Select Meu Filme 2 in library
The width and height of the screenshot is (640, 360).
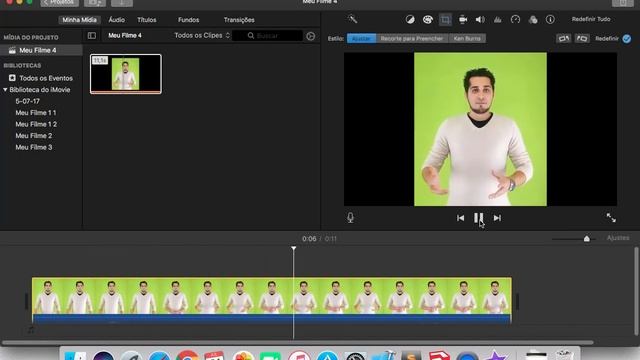(x=33, y=136)
